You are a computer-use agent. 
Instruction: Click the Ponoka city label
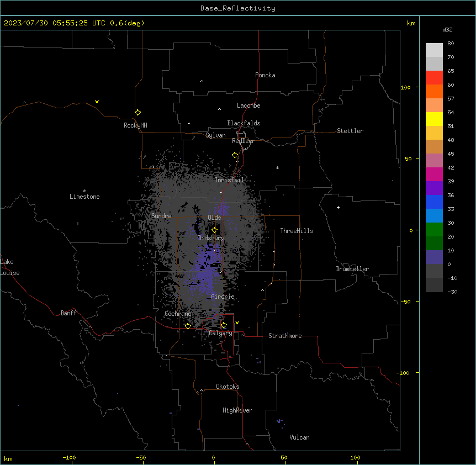pos(265,75)
